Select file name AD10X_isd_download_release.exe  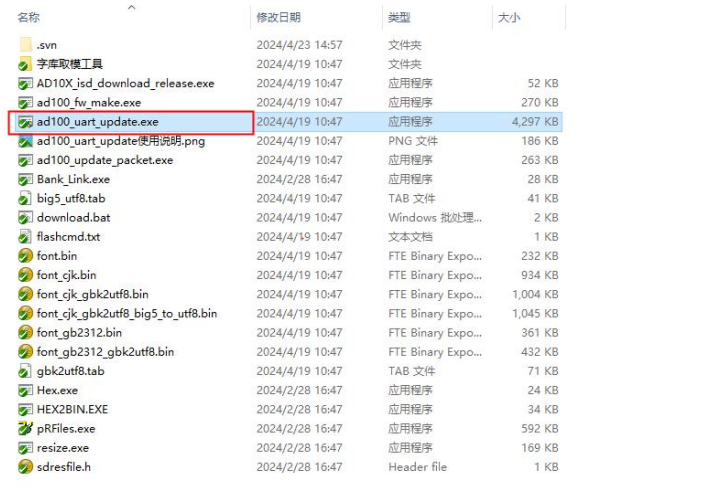126,84
